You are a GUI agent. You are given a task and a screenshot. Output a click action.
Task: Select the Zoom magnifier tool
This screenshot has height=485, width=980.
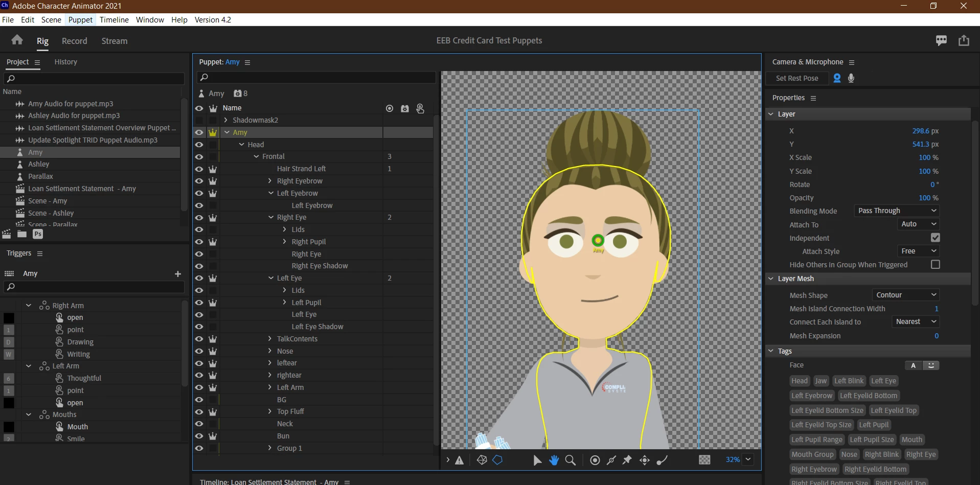pos(571,460)
